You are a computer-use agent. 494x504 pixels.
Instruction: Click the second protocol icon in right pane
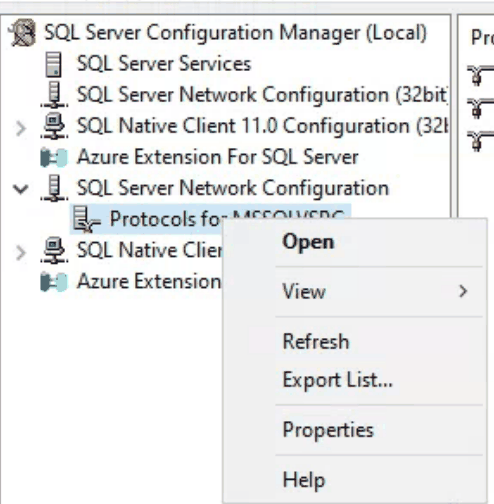pos(481,108)
